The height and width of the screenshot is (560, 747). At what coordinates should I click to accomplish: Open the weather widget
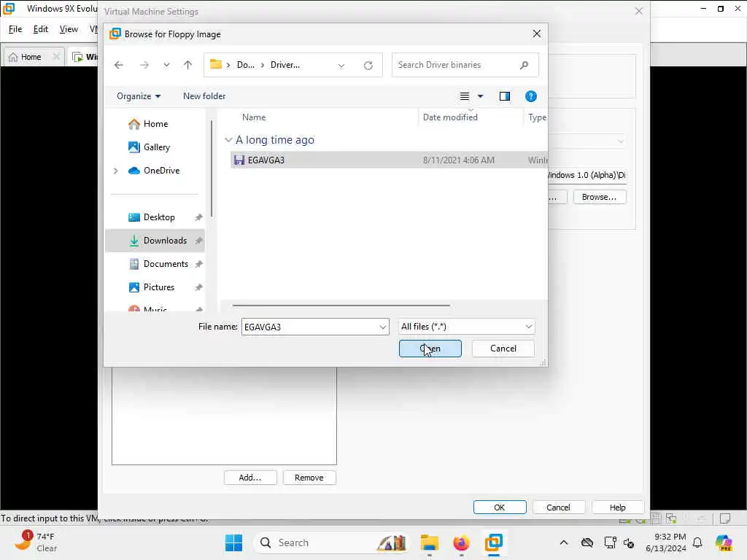tap(36, 542)
